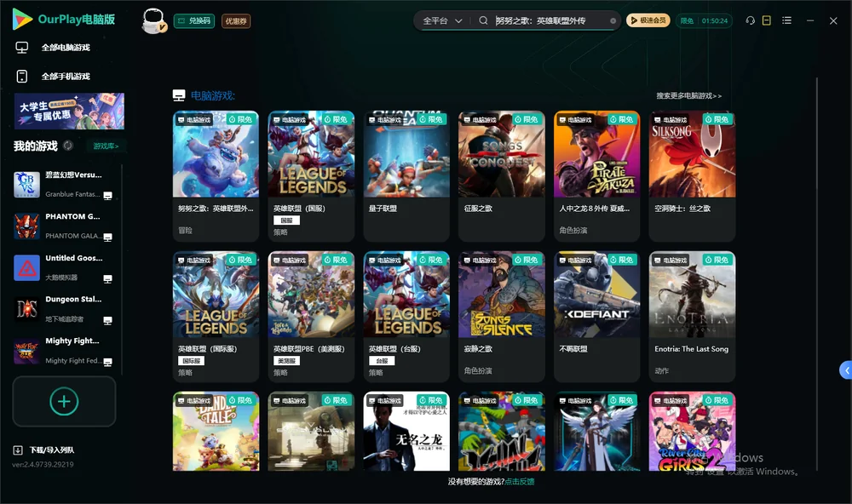Click the OurPlay logo icon
Screen dimensions: 852x504
tap(22, 20)
